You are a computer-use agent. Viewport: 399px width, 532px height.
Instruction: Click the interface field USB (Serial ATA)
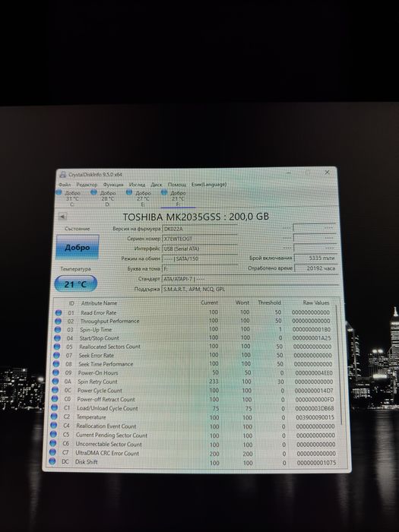coord(200,249)
